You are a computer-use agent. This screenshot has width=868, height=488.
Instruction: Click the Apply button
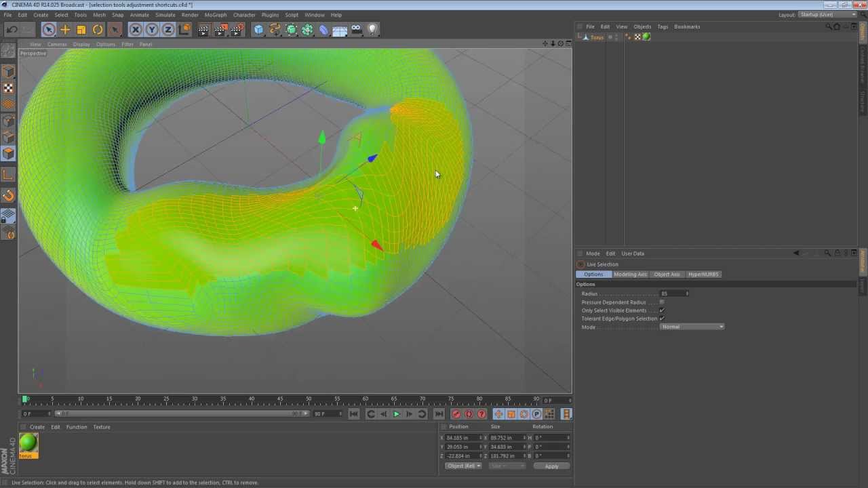point(551,466)
